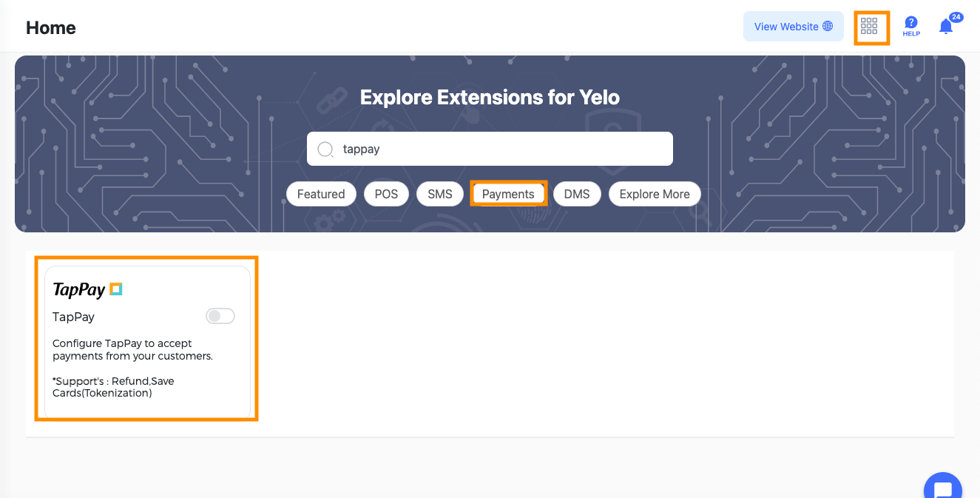Select the DMS category filter

577,194
